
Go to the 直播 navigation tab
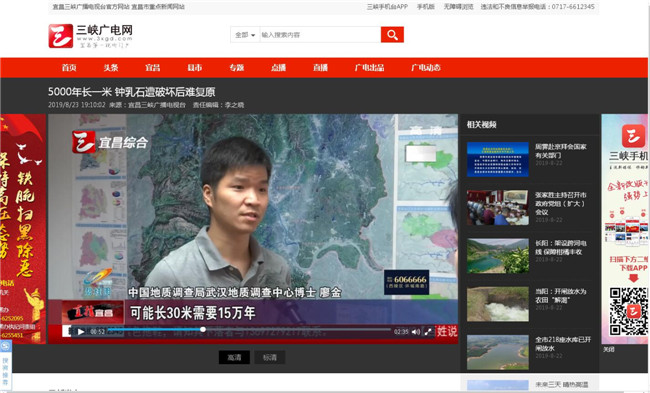tap(320, 68)
